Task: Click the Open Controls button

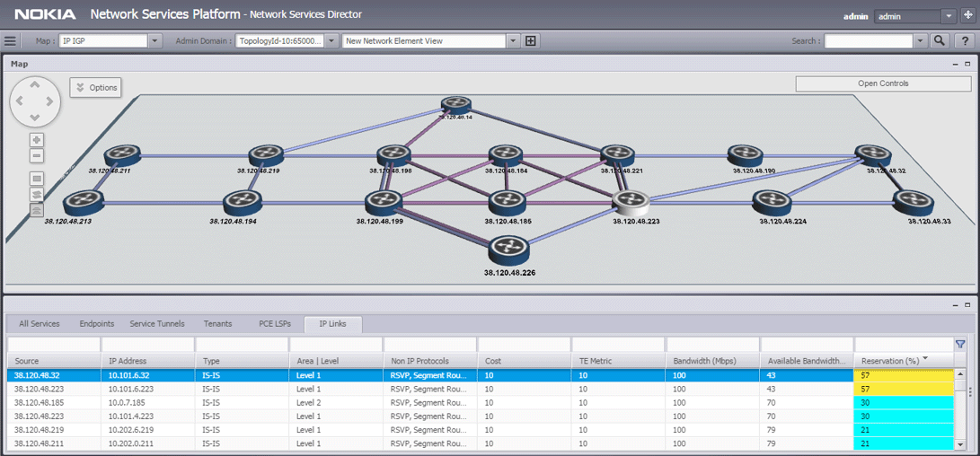Action: [x=883, y=83]
